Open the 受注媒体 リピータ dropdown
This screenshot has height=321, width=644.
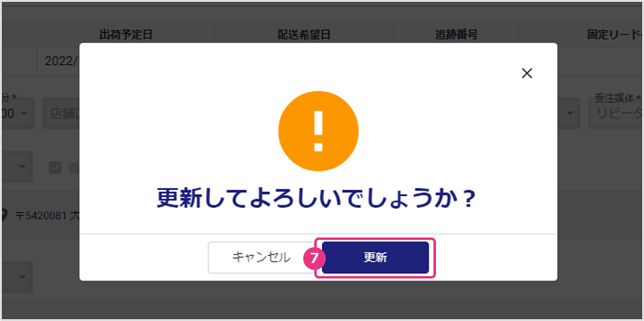[616, 113]
